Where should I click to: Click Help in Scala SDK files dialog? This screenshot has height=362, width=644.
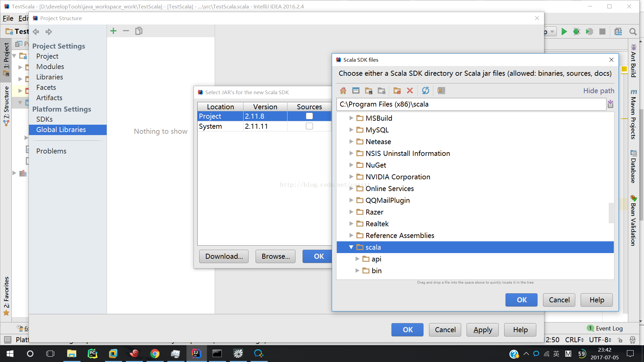point(597,300)
